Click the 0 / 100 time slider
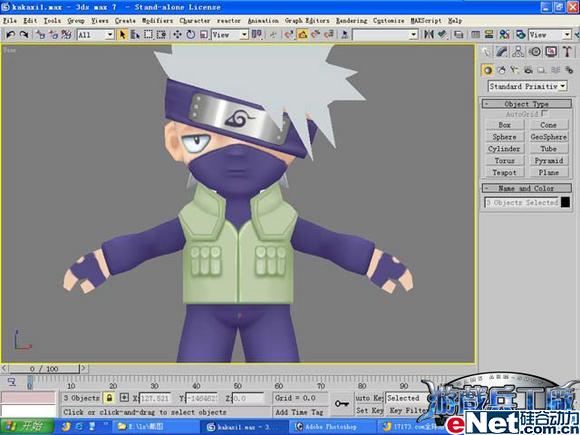580x435 pixels. [x=44, y=368]
